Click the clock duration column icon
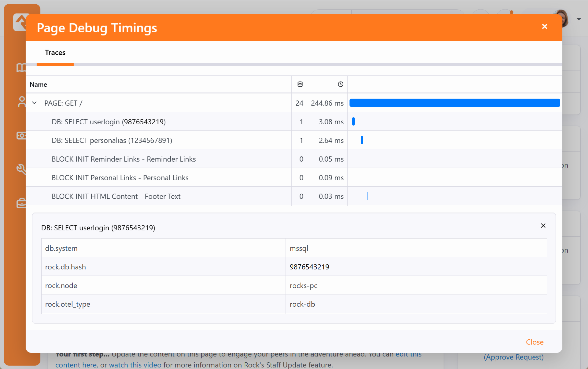This screenshot has width=588, height=369. click(340, 84)
